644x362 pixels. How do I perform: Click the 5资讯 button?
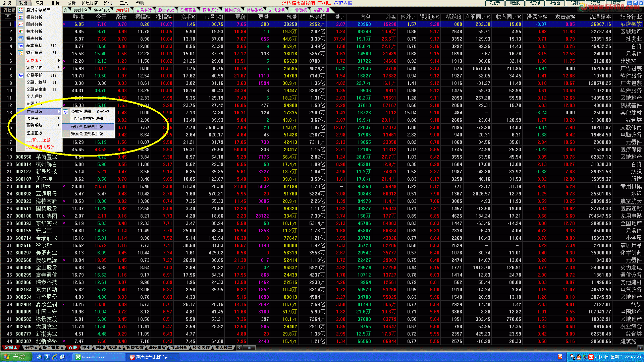(535, 3)
